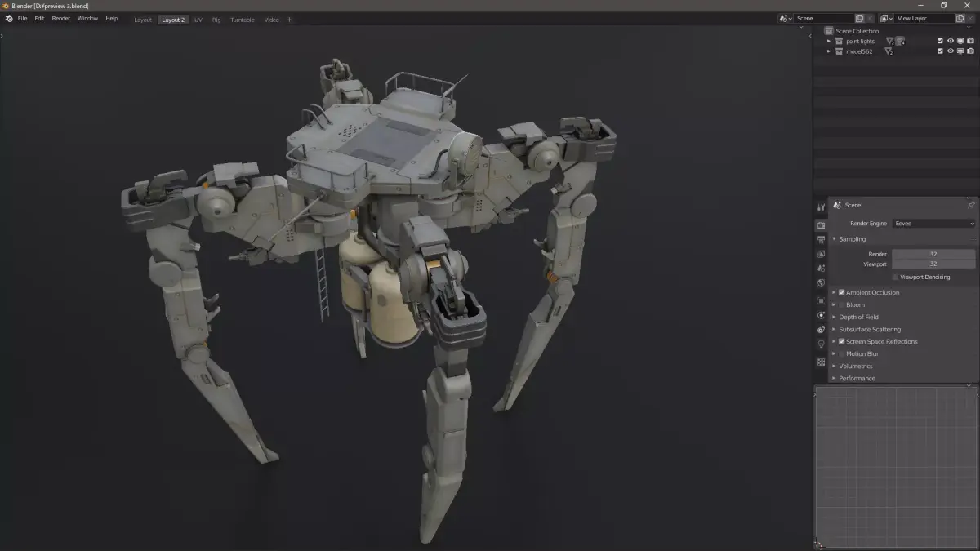
Task: Open the World properties tab
Action: tap(822, 283)
